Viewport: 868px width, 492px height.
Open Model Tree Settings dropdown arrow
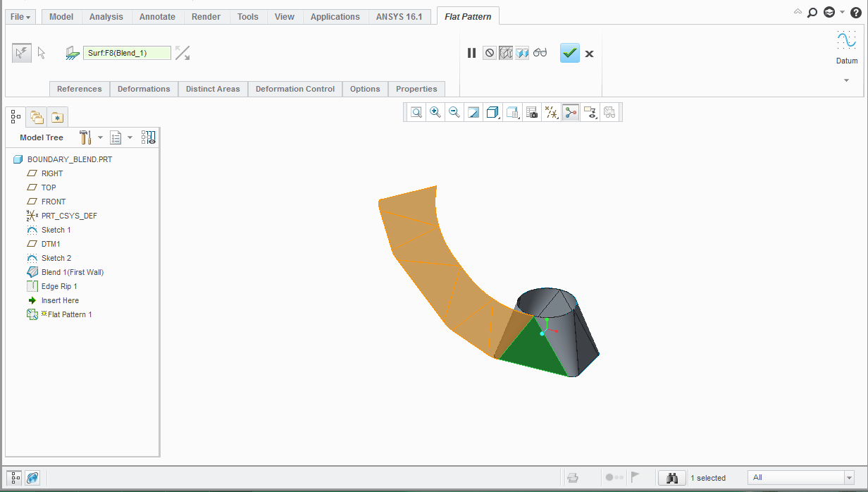tap(100, 137)
